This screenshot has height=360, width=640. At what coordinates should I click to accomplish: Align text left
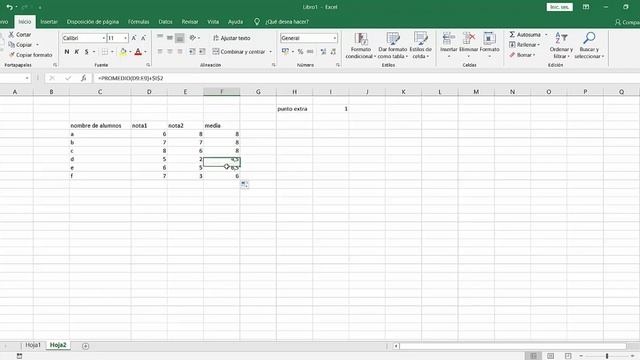pos(160,52)
